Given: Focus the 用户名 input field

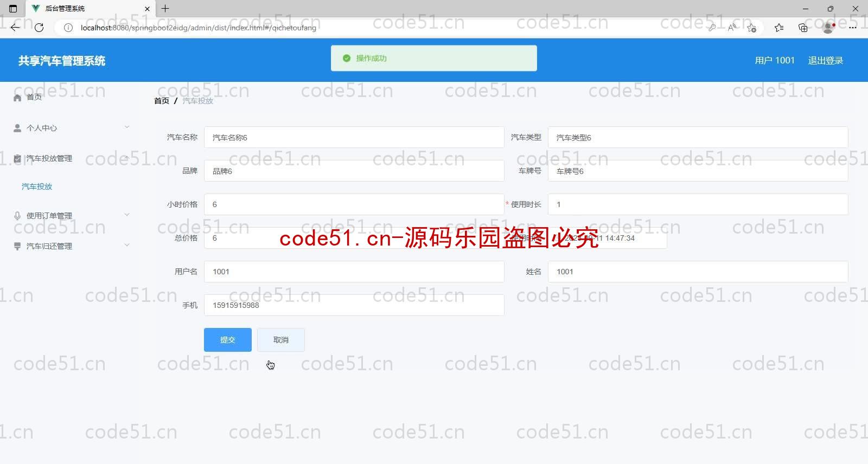Looking at the screenshot, I should pos(354,272).
